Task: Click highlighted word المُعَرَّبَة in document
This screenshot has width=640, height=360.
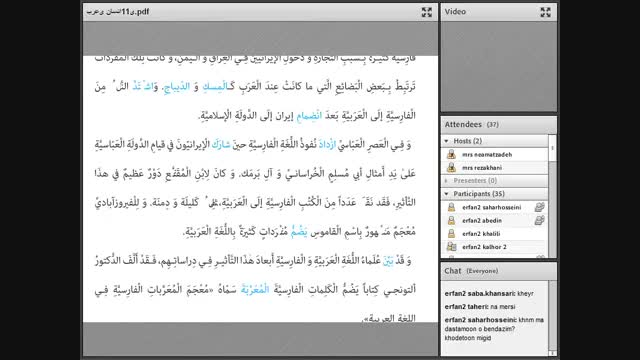Action: tap(255, 289)
